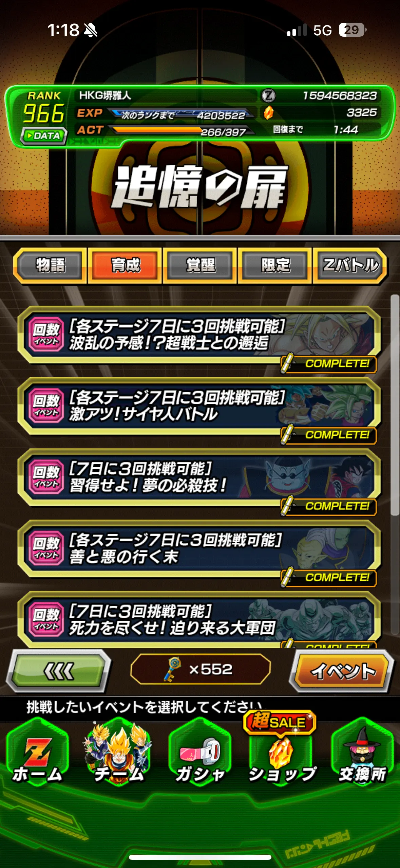Switch to the 物語 tab

point(50,265)
